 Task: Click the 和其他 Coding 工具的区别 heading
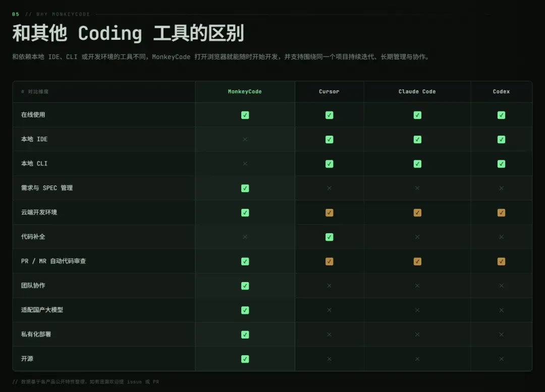(128, 33)
